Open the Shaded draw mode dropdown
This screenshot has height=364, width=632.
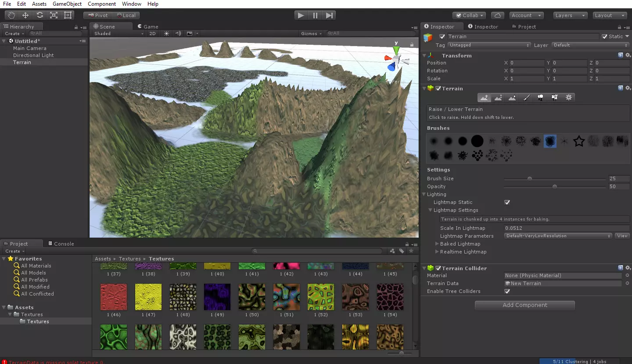point(118,33)
